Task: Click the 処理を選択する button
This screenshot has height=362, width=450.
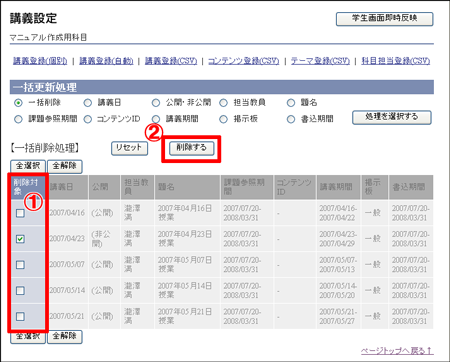Action: click(392, 117)
